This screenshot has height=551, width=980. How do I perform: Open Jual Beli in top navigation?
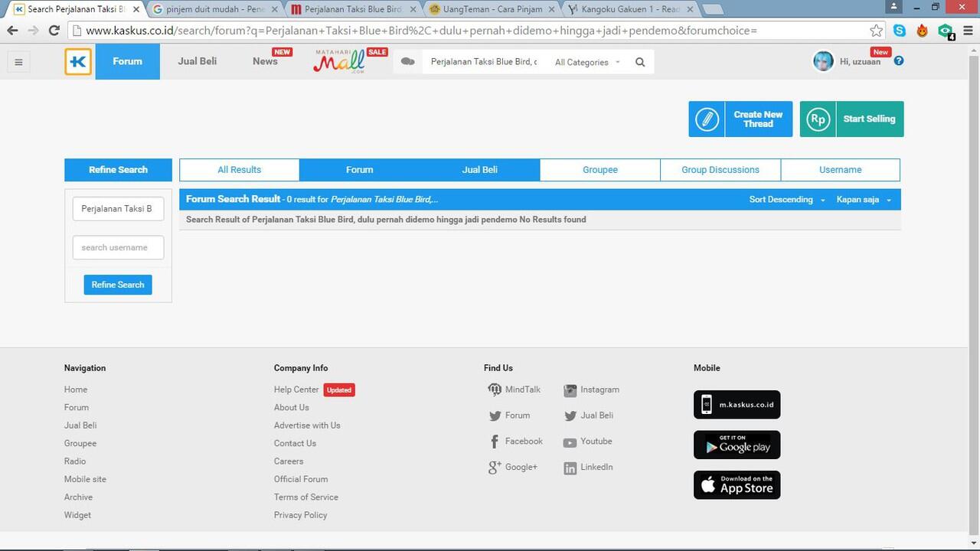point(198,61)
